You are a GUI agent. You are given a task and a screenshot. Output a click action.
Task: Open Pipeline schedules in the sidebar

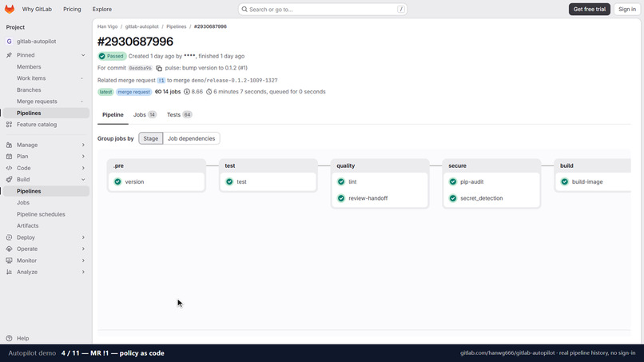click(41, 214)
